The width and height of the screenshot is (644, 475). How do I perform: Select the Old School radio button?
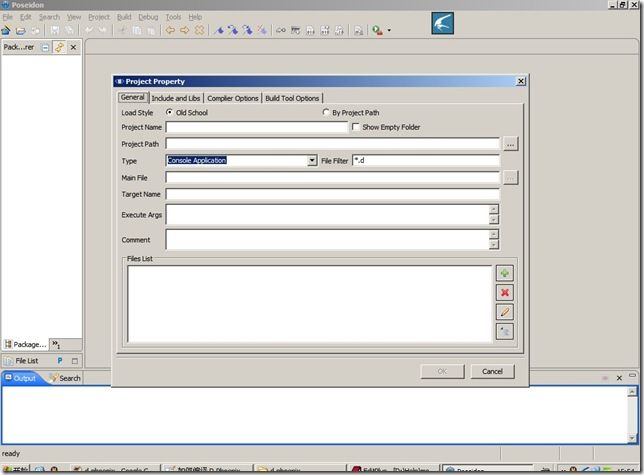(x=169, y=112)
